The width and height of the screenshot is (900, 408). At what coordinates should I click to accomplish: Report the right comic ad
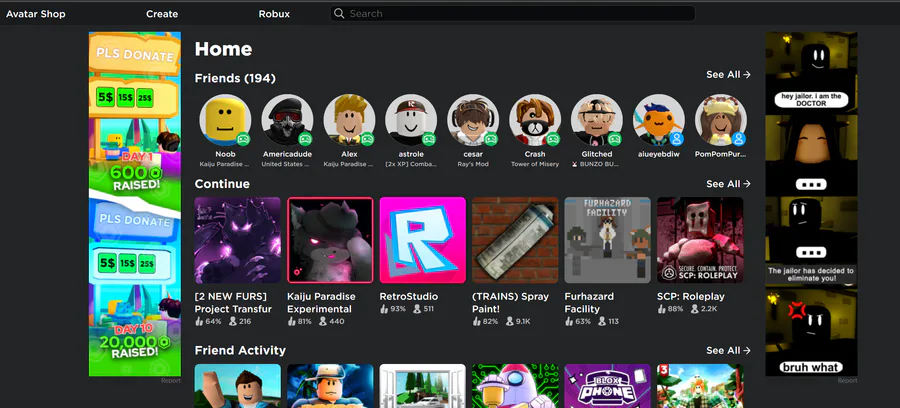[x=847, y=380]
